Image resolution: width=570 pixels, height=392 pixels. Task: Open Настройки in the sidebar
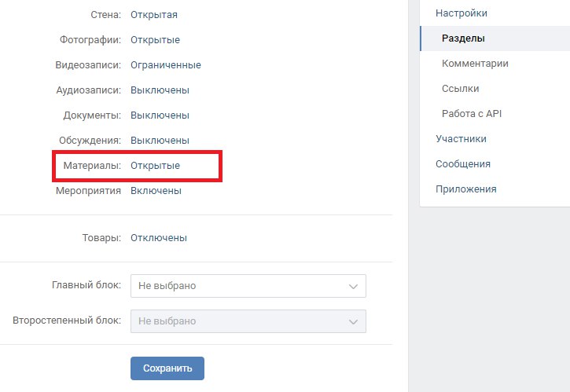[462, 13]
